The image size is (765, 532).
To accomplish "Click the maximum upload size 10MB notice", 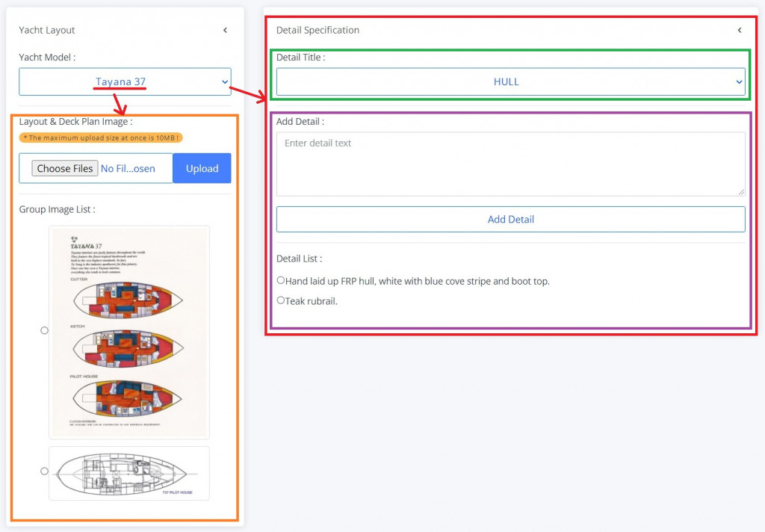I will [101, 137].
